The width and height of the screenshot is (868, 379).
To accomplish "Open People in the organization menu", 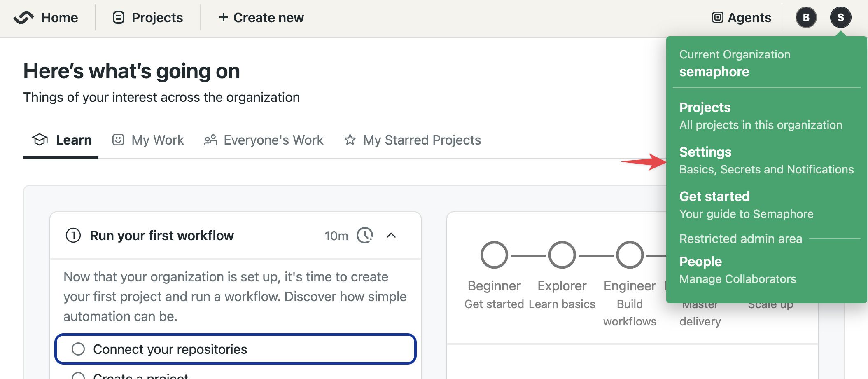I will click(700, 262).
